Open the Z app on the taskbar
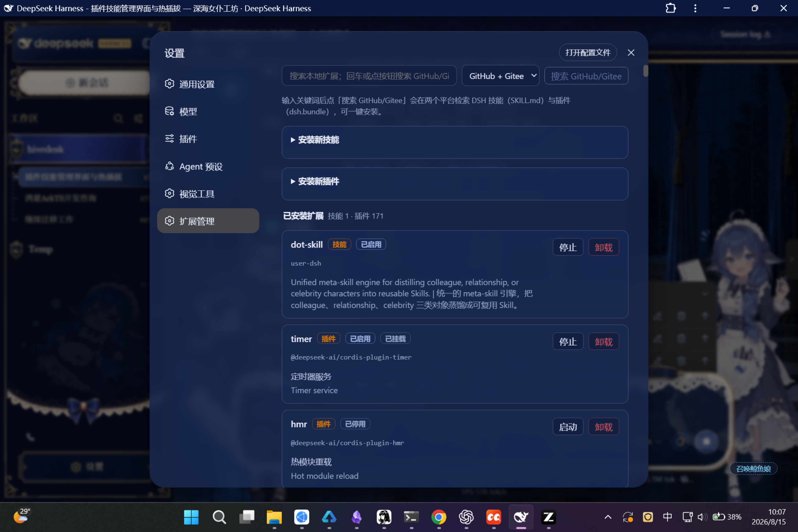This screenshot has height=532, width=798. (548, 517)
